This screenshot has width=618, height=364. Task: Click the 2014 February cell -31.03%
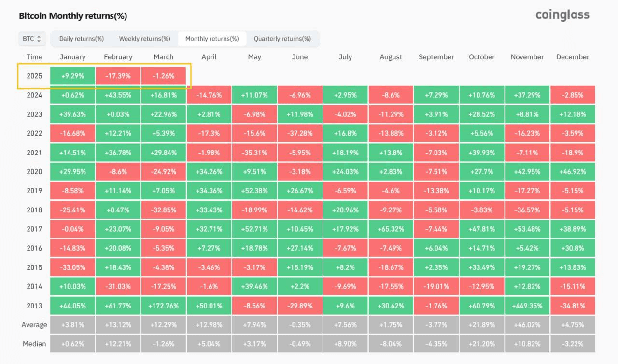(118, 286)
